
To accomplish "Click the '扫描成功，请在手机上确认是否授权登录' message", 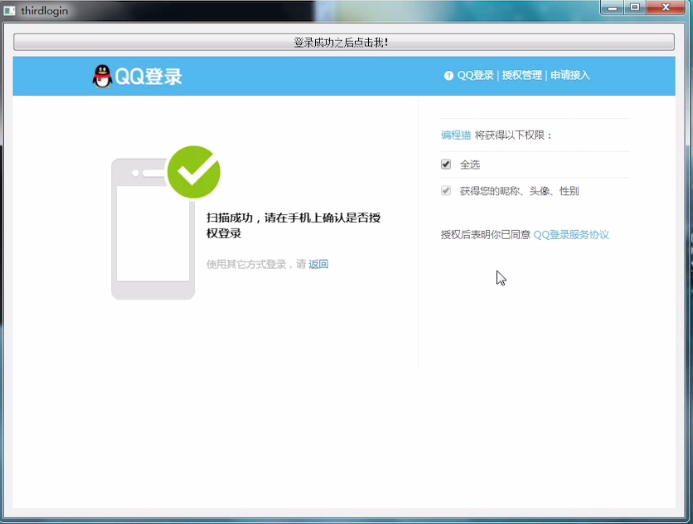I will tap(293, 225).
